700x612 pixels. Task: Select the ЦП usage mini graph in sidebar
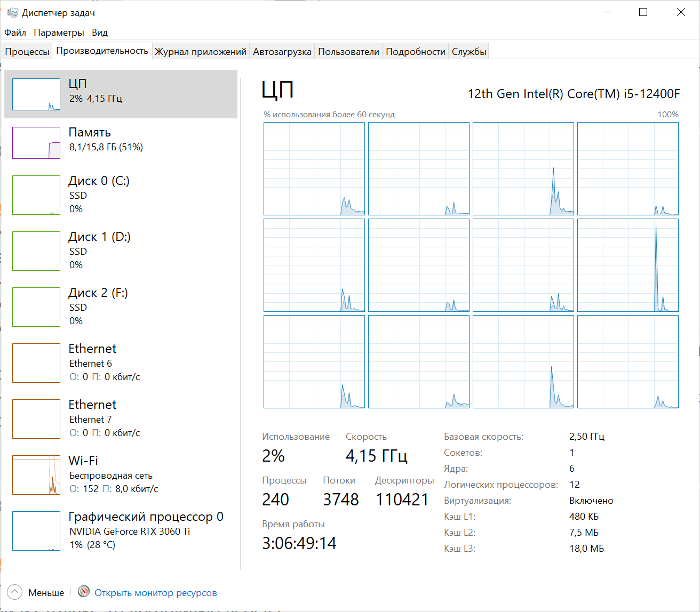coord(36,94)
